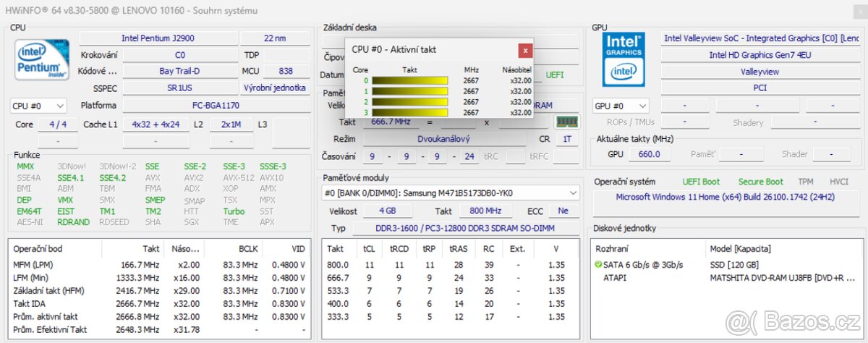Click the Výrobní jednotka button
Viewport: 868px width, 343px height.
[x=284, y=88]
